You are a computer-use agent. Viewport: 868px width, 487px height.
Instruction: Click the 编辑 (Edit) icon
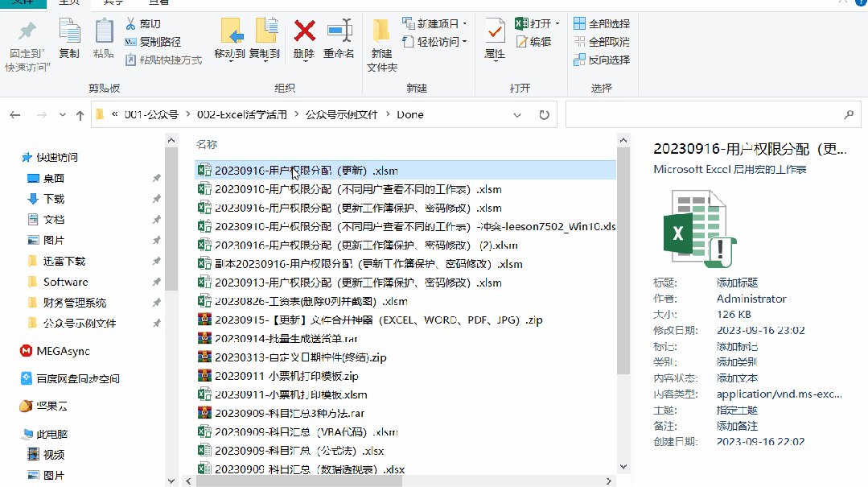(536, 41)
